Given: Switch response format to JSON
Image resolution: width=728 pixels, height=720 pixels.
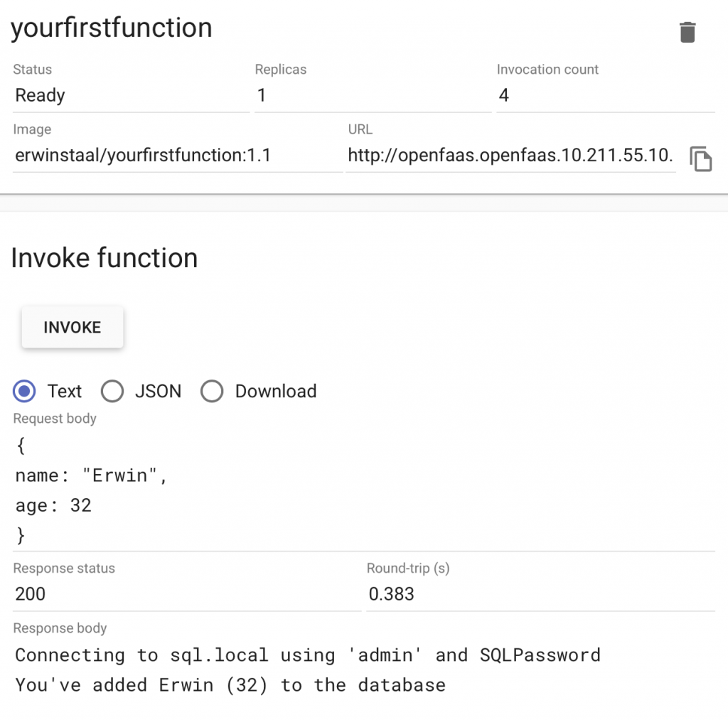Looking at the screenshot, I should click(112, 391).
